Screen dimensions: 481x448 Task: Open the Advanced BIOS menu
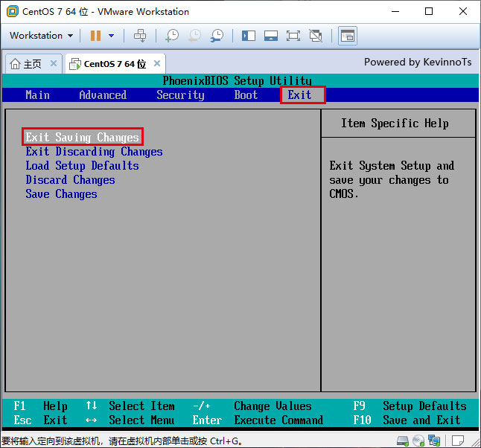(103, 95)
